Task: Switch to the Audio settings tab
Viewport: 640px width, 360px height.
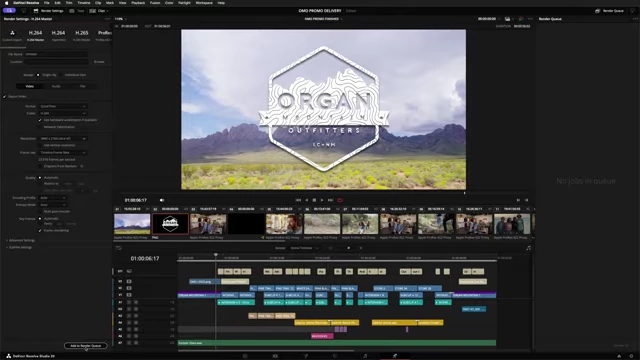Action: (56, 87)
